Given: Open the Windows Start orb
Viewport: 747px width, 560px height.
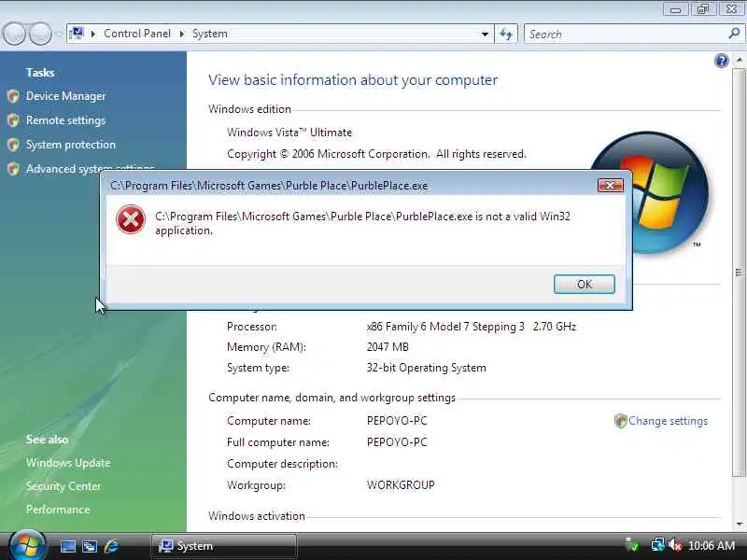Looking at the screenshot, I should (x=27, y=545).
